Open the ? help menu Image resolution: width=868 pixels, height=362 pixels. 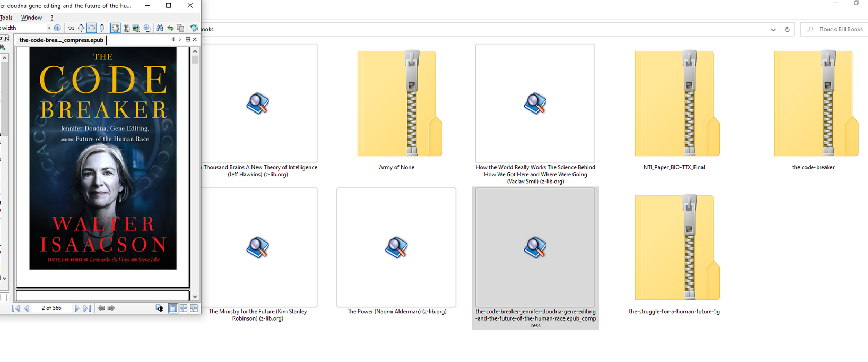click(52, 18)
